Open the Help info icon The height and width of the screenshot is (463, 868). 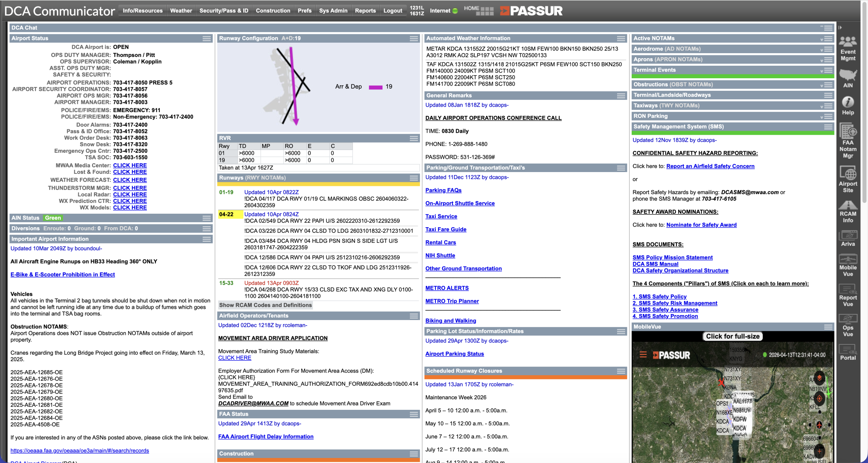pyautogui.click(x=848, y=102)
